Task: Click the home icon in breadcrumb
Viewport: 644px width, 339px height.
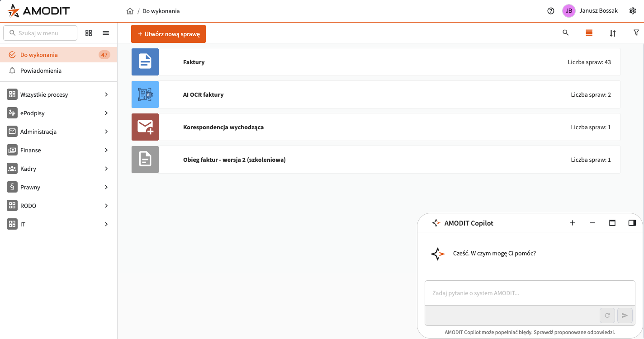Action: (130, 11)
